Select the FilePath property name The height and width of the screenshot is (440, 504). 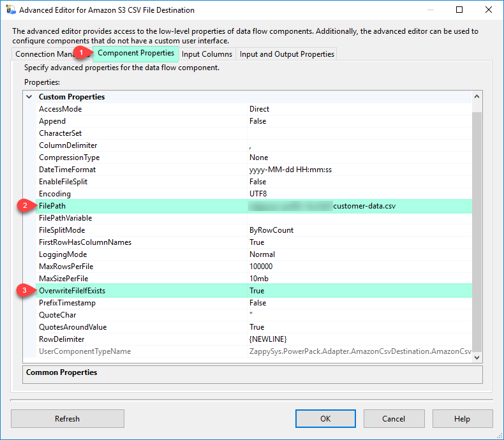tap(52, 206)
